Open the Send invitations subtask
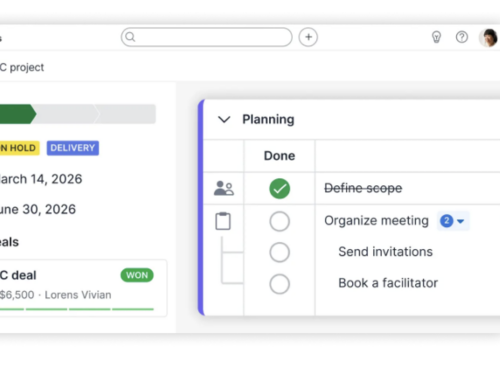This screenshot has height=383, width=500. 385,252
